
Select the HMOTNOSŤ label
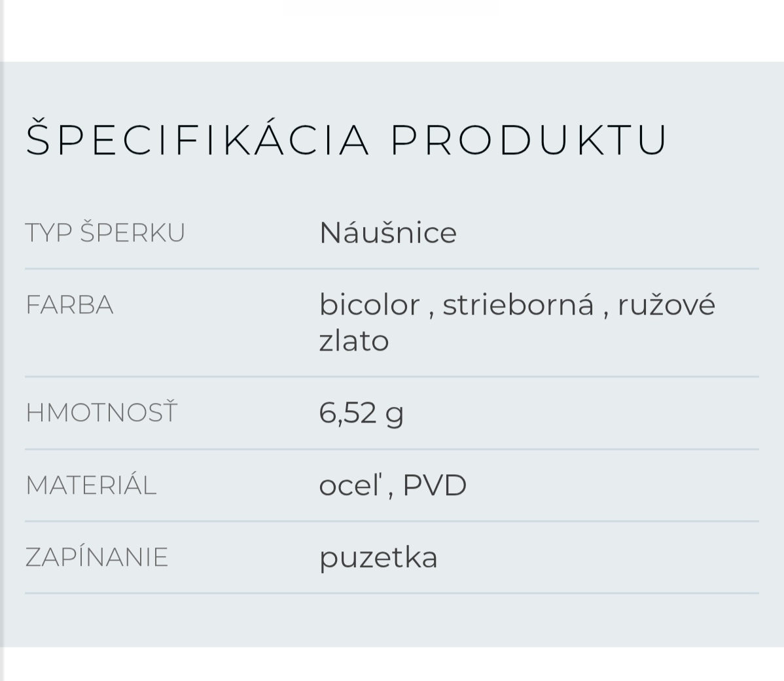(x=101, y=413)
